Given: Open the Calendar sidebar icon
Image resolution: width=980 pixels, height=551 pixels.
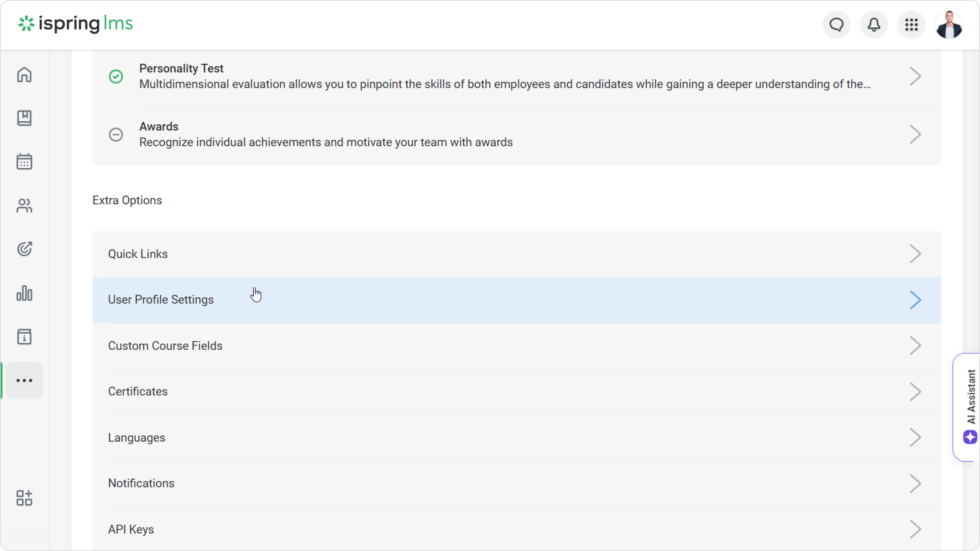Looking at the screenshot, I should coord(24,161).
